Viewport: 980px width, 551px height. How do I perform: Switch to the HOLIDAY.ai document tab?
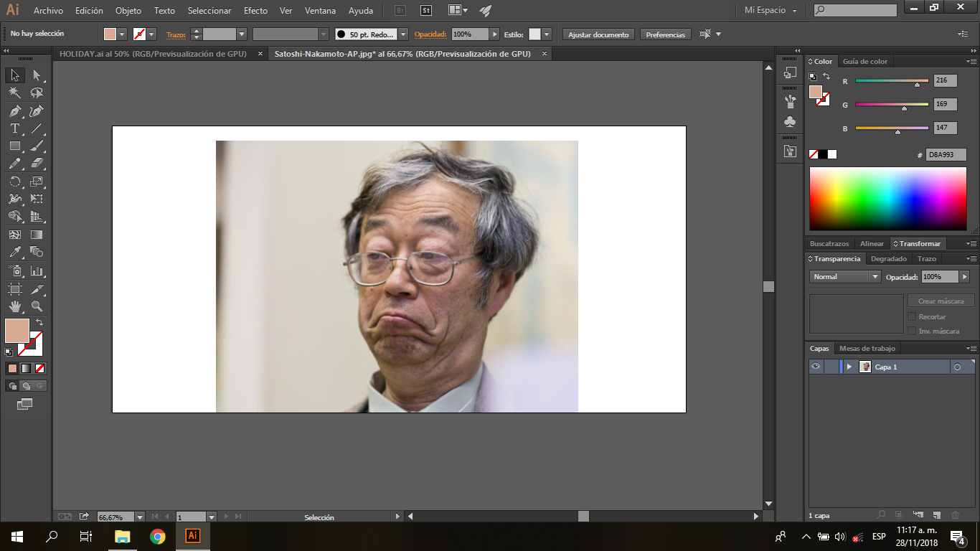tap(152, 54)
